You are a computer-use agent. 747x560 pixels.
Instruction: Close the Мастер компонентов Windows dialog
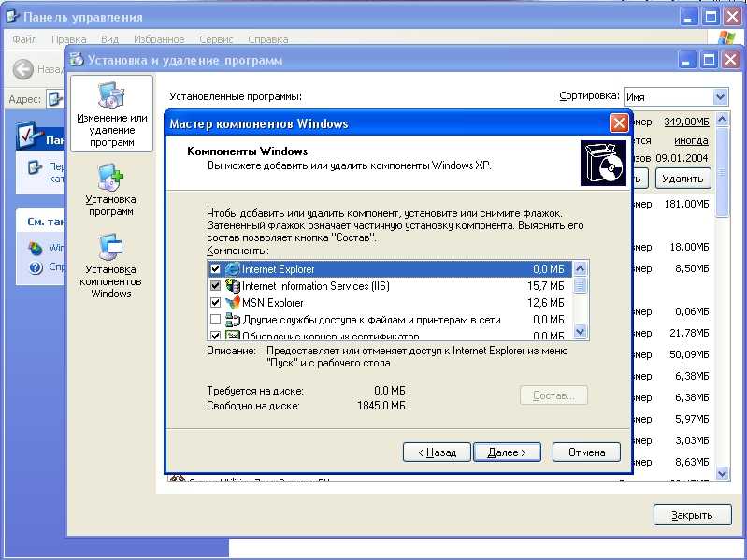619,123
